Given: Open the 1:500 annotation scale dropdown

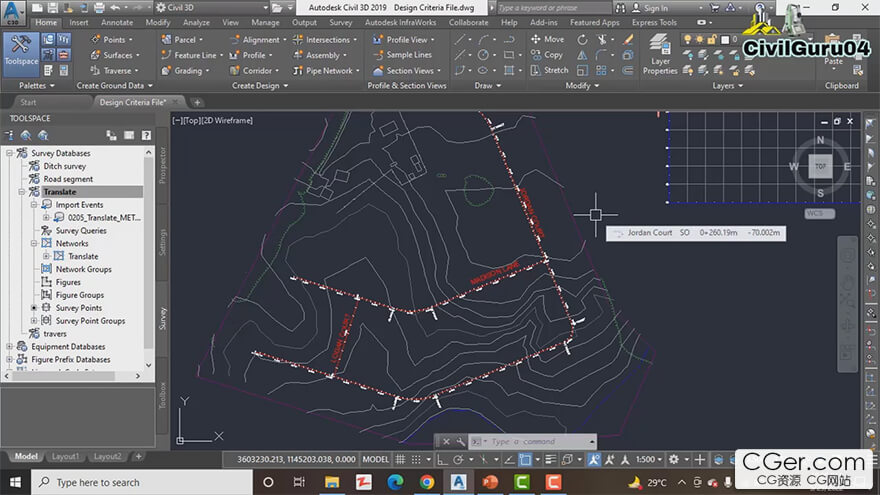Looking at the screenshot, I should [x=648, y=459].
